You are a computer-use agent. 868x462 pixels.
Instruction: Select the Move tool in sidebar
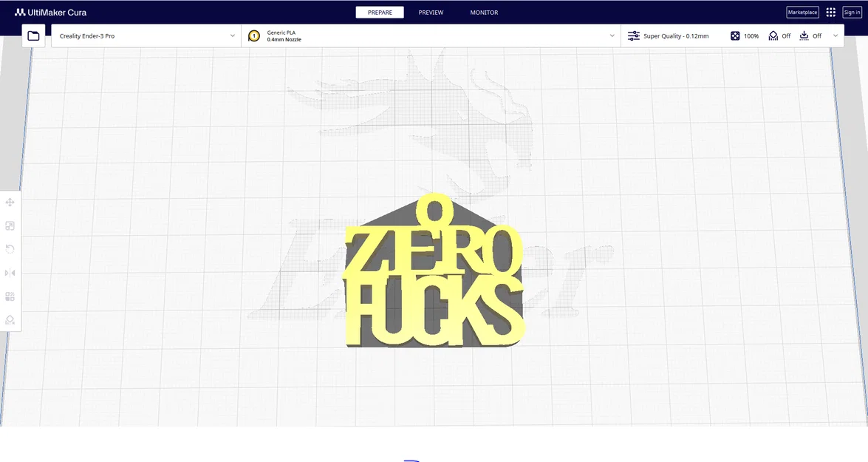click(10, 203)
